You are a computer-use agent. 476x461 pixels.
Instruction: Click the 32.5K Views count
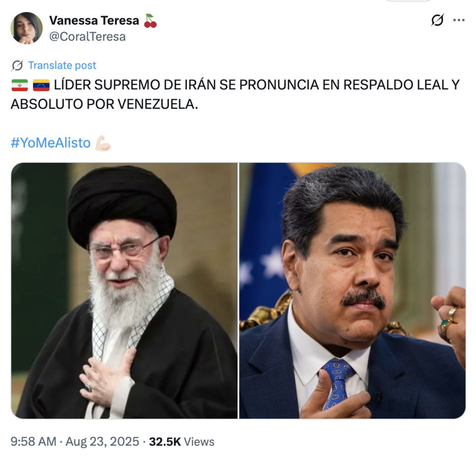tap(182, 441)
